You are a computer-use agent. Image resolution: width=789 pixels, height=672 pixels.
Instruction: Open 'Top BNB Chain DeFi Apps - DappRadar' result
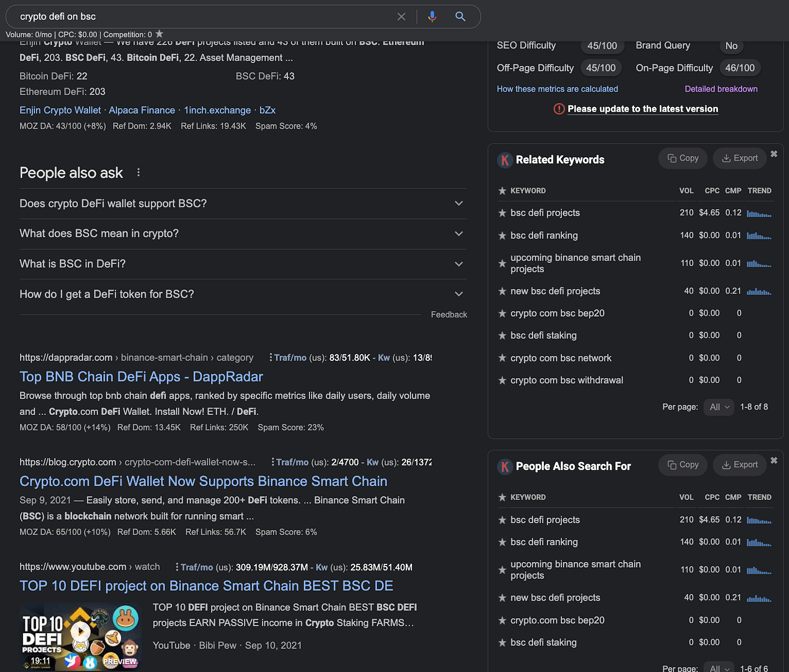coord(141,377)
